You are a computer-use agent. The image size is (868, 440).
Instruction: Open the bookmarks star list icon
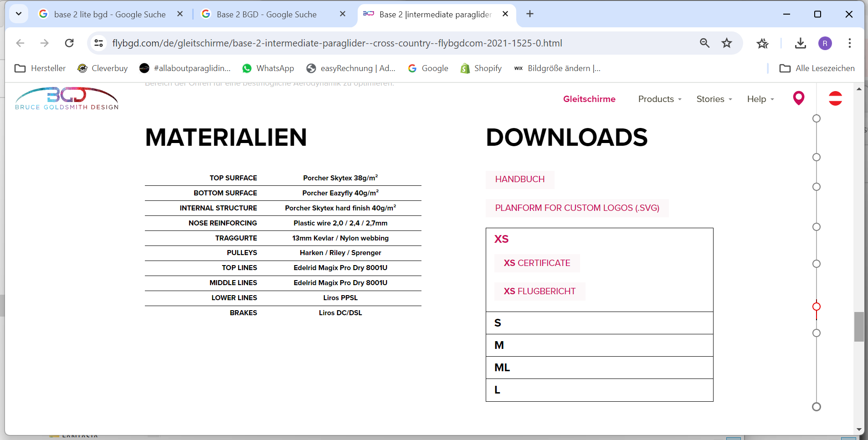762,43
